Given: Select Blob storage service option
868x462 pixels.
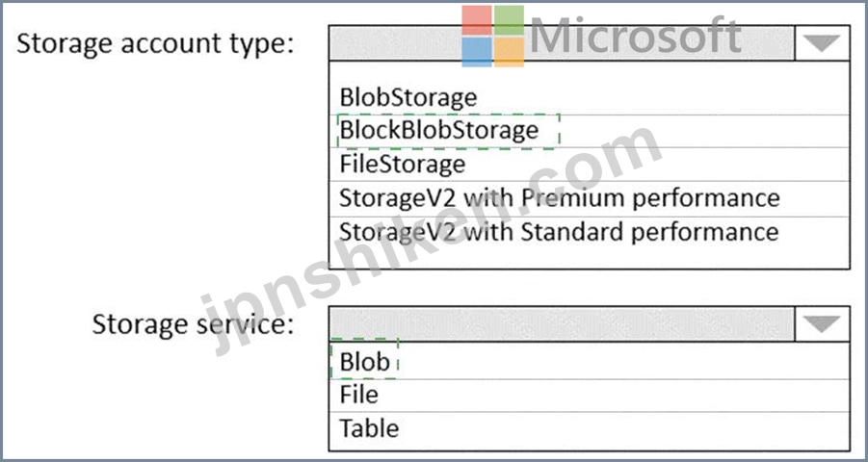Looking at the screenshot, I should pyautogui.click(x=589, y=361).
